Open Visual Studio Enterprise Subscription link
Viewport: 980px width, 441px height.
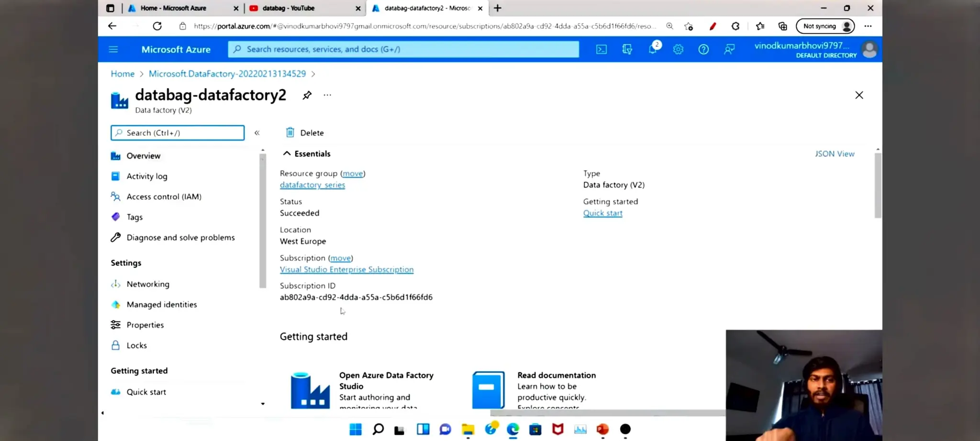point(346,269)
